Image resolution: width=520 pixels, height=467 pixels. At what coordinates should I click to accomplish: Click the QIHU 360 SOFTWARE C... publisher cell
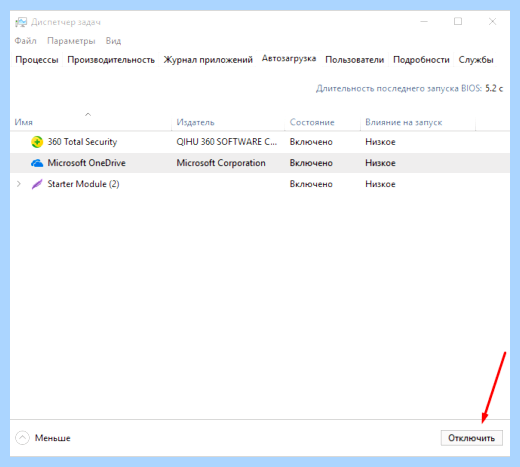click(226, 142)
